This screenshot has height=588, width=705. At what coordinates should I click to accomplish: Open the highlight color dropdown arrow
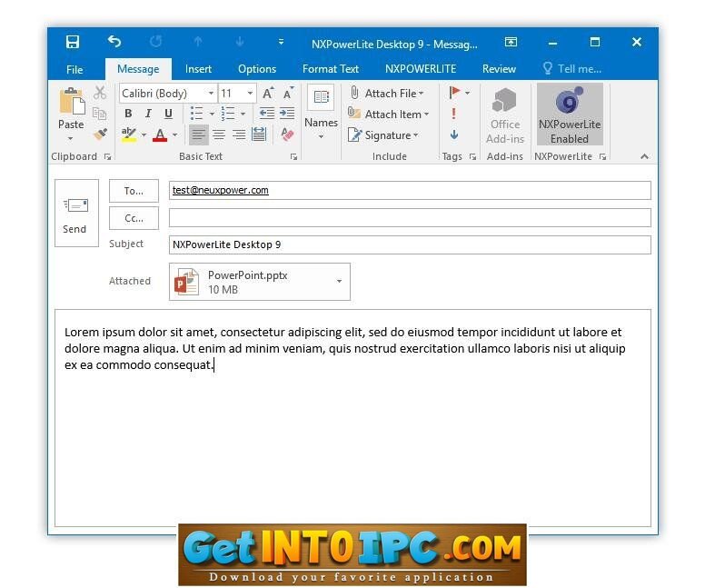tap(144, 135)
